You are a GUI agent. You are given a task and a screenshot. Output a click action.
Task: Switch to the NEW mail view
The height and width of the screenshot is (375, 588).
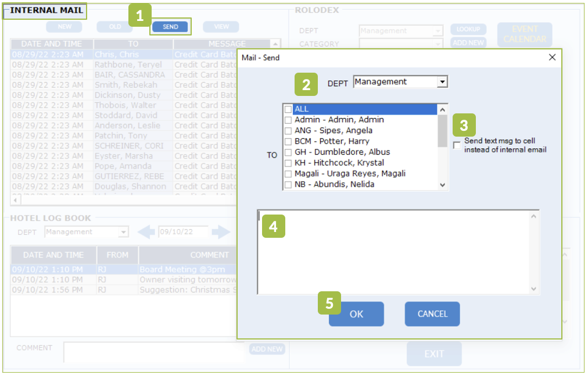pyautogui.click(x=64, y=27)
